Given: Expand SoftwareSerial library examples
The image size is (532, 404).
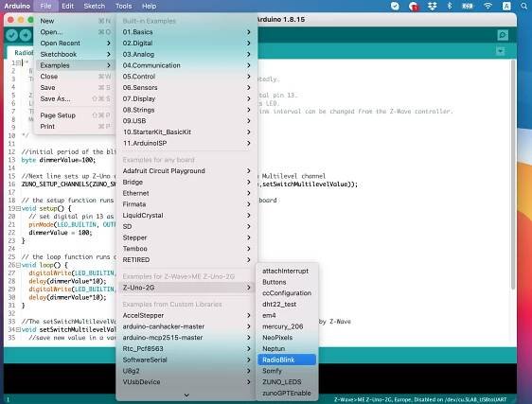Looking at the screenshot, I should coord(186,360).
